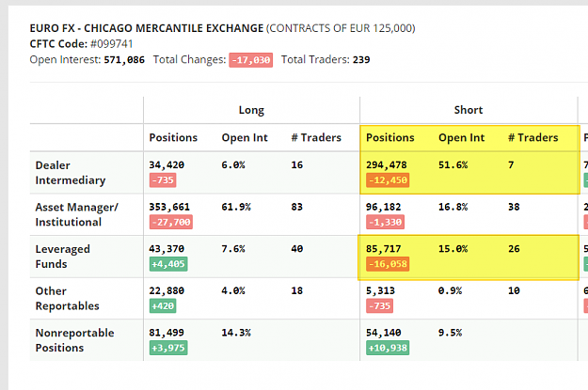The width and height of the screenshot is (588, 390).
Task: Click Nonreportable short open interest 9.5%
Action: pyautogui.click(x=450, y=333)
